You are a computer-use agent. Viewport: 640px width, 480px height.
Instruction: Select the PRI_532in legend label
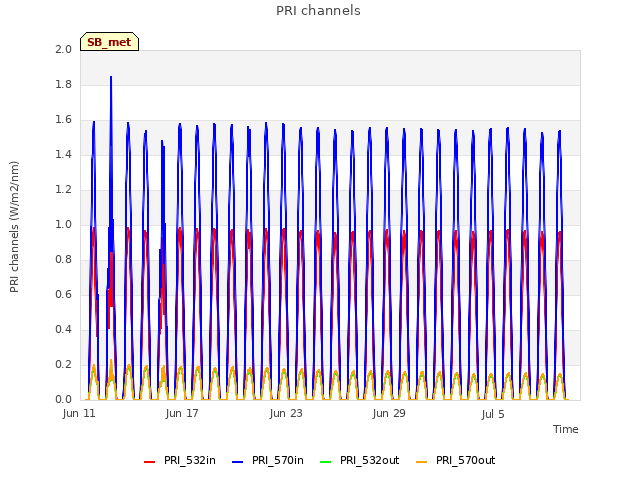click(190, 460)
